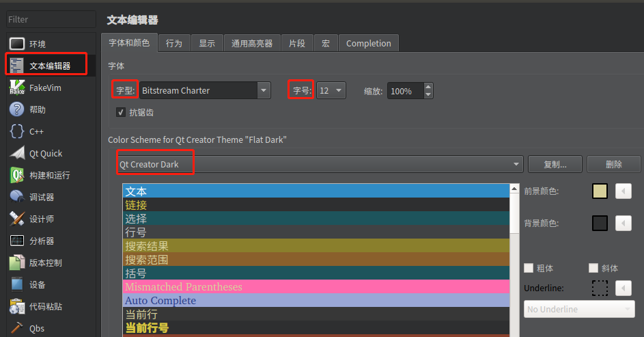
Task: Open the 调试器 bug icon
Action: pyautogui.click(x=17, y=197)
